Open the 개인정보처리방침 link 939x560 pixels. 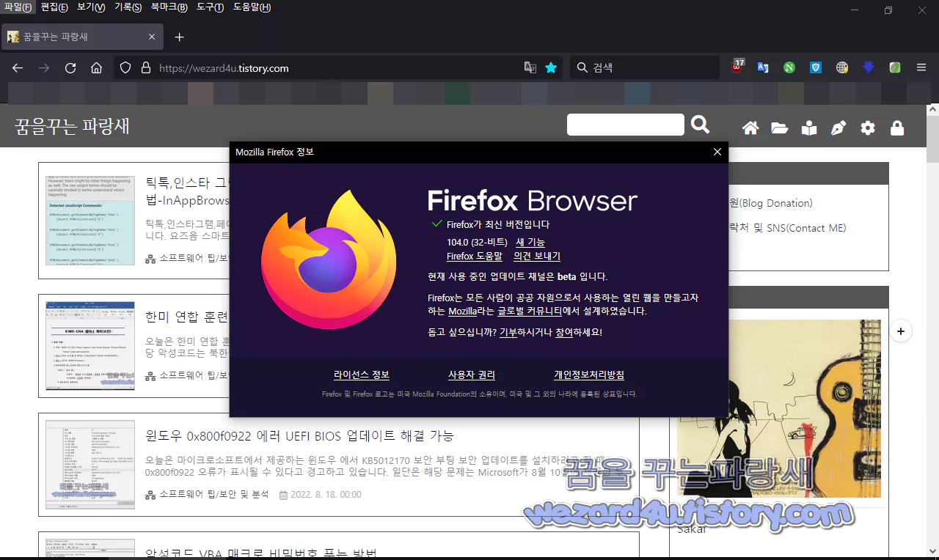point(589,375)
